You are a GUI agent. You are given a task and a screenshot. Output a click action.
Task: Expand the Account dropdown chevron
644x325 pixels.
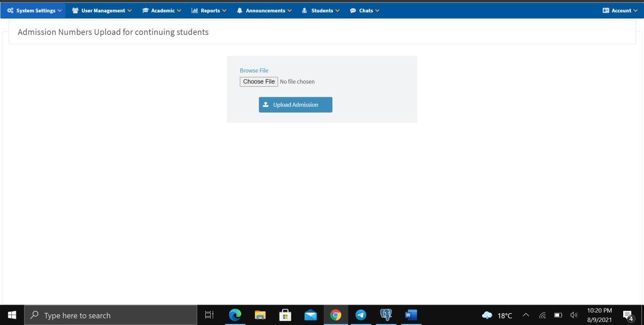[x=636, y=10]
